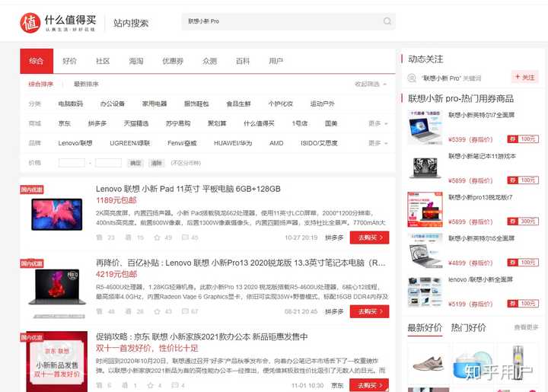Switch to the 用户 tab

[x=276, y=61]
